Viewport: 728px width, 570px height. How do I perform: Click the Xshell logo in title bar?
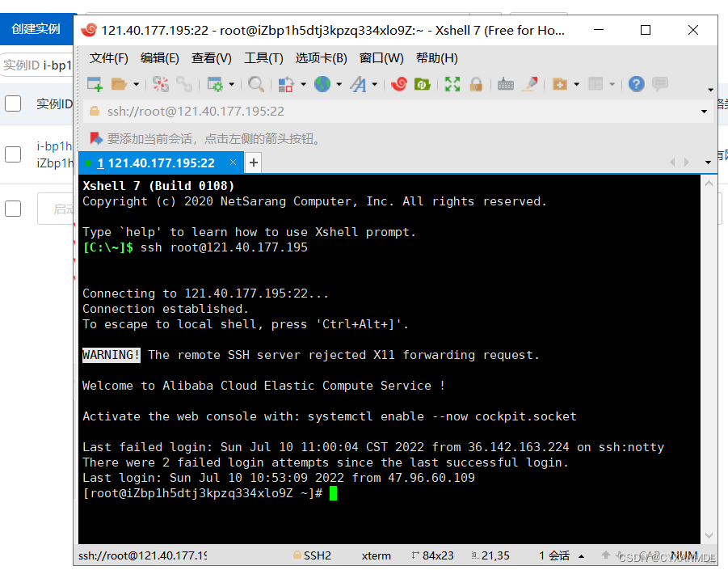[89, 30]
